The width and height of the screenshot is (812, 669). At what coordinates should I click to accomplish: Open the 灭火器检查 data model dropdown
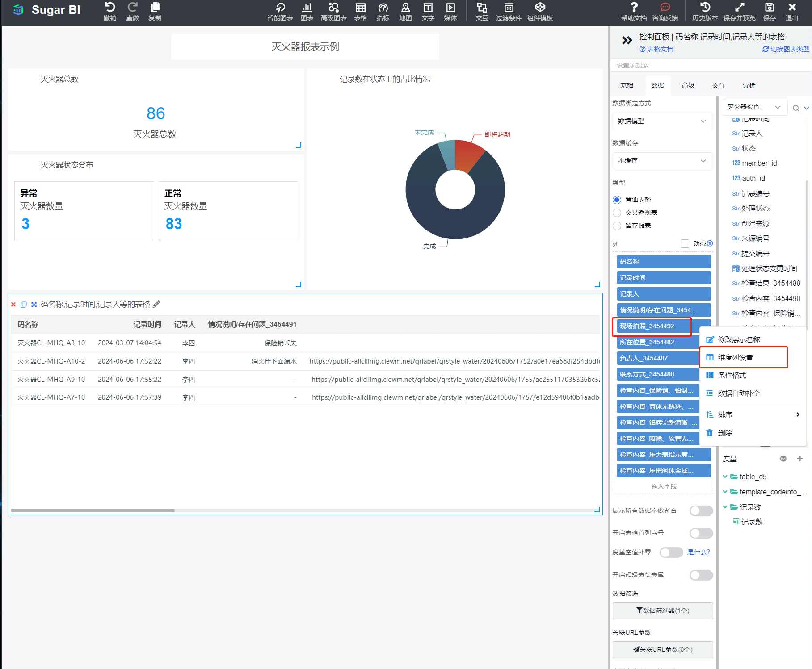[754, 107]
